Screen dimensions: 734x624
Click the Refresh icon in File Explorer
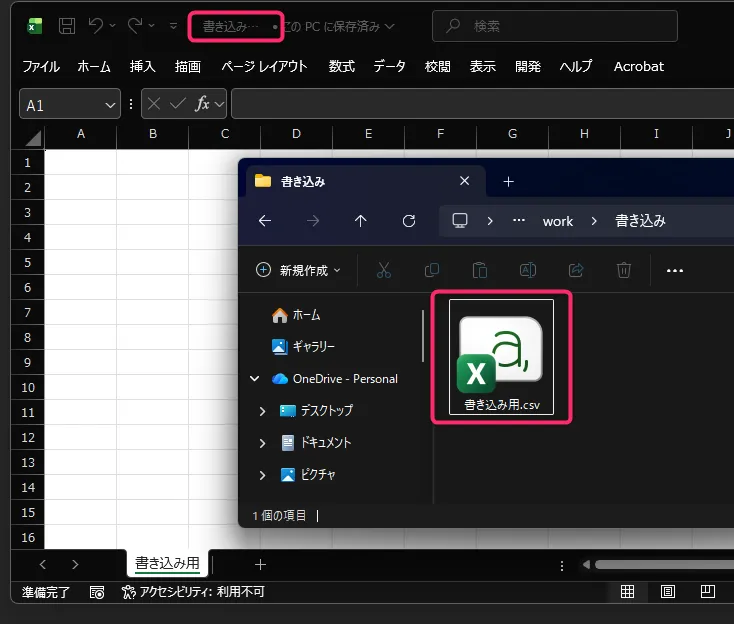coord(408,221)
